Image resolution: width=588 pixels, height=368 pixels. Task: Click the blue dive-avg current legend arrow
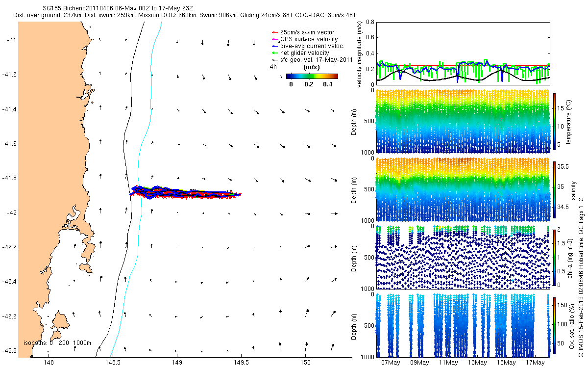click(x=274, y=46)
